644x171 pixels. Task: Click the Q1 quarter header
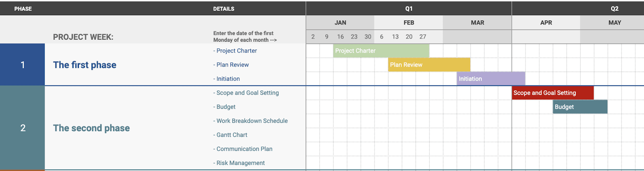(409, 8)
